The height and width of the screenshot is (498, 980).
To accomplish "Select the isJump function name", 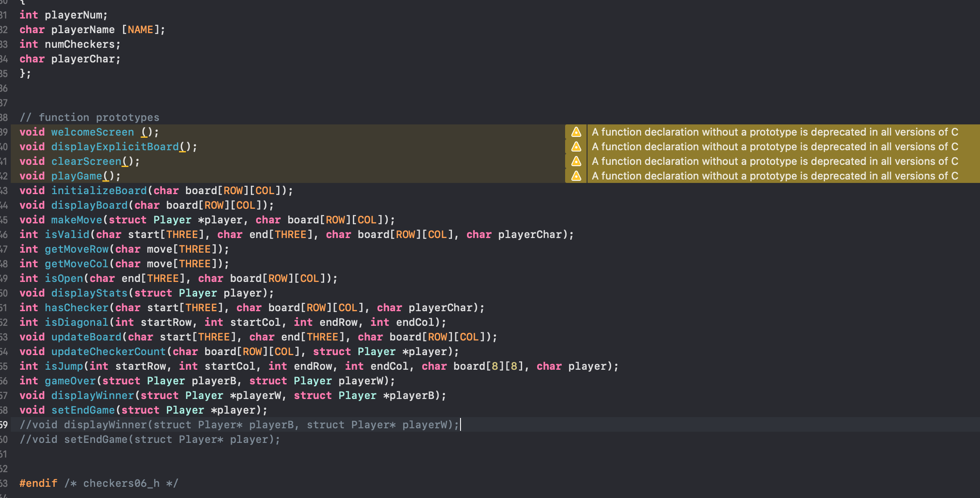I will point(65,366).
